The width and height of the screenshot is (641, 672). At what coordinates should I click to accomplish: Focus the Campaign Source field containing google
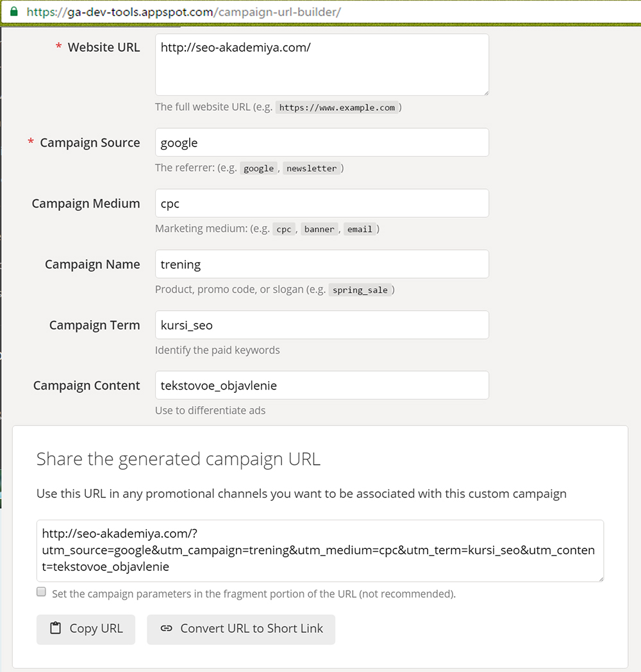coord(322,142)
